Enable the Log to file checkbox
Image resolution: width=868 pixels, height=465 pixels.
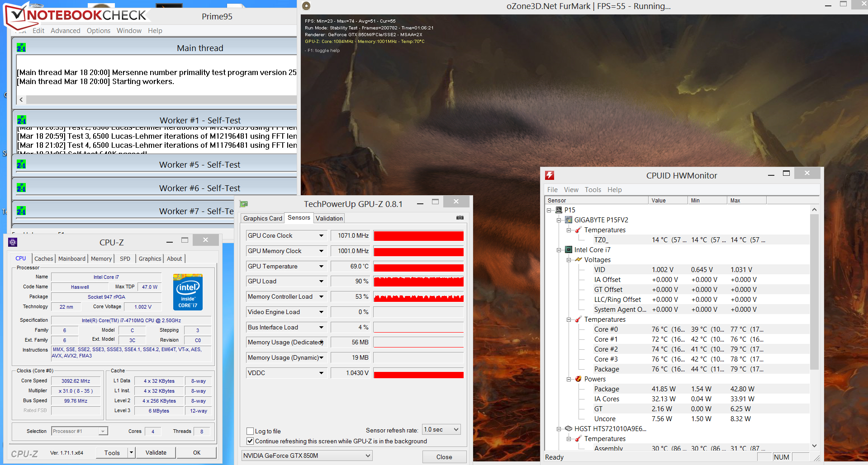point(250,431)
